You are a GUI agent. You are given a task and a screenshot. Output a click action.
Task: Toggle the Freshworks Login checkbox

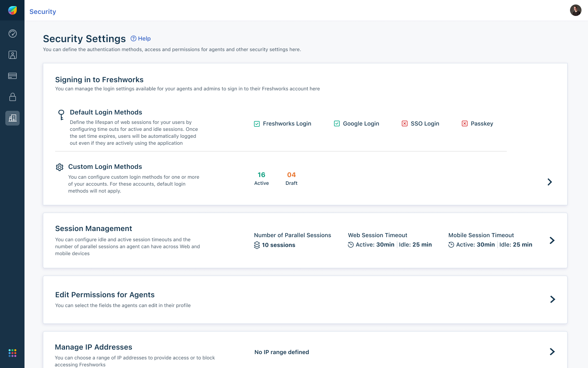[x=257, y=124]
